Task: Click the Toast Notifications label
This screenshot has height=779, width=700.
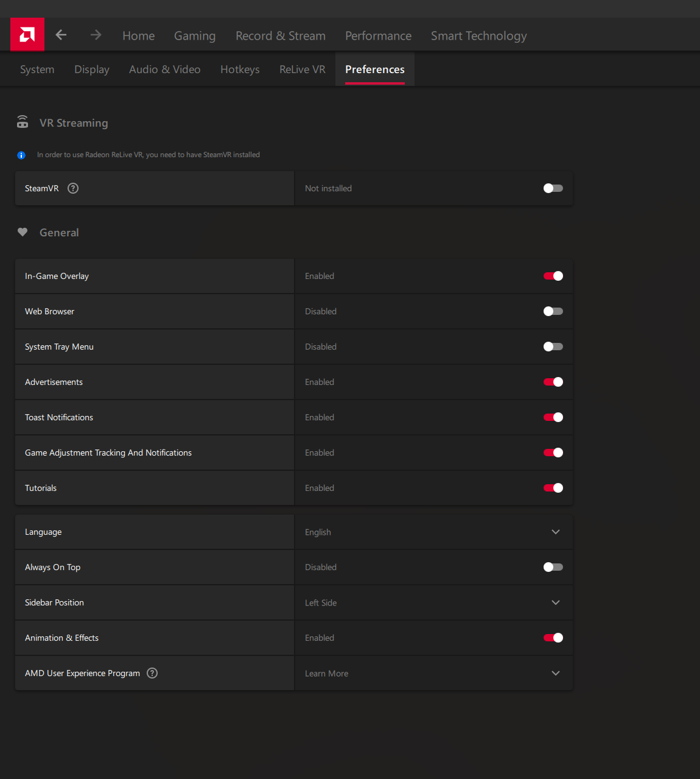Action: 59,417
